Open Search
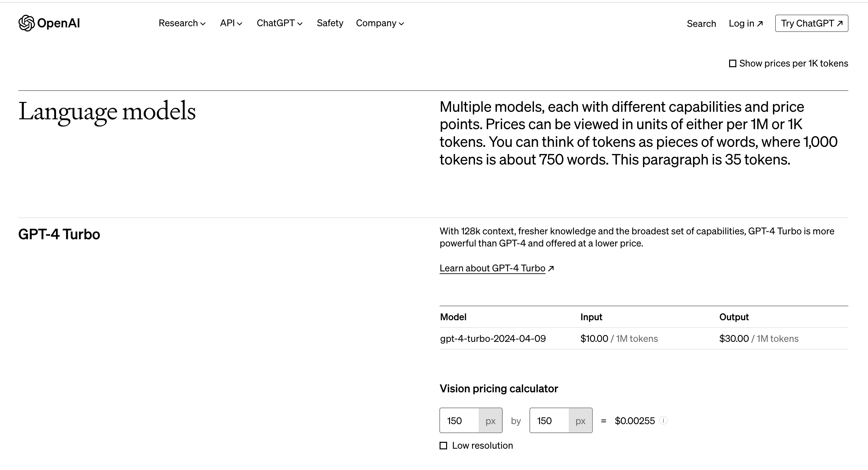868x470 pixels. [x=701, y=24]
